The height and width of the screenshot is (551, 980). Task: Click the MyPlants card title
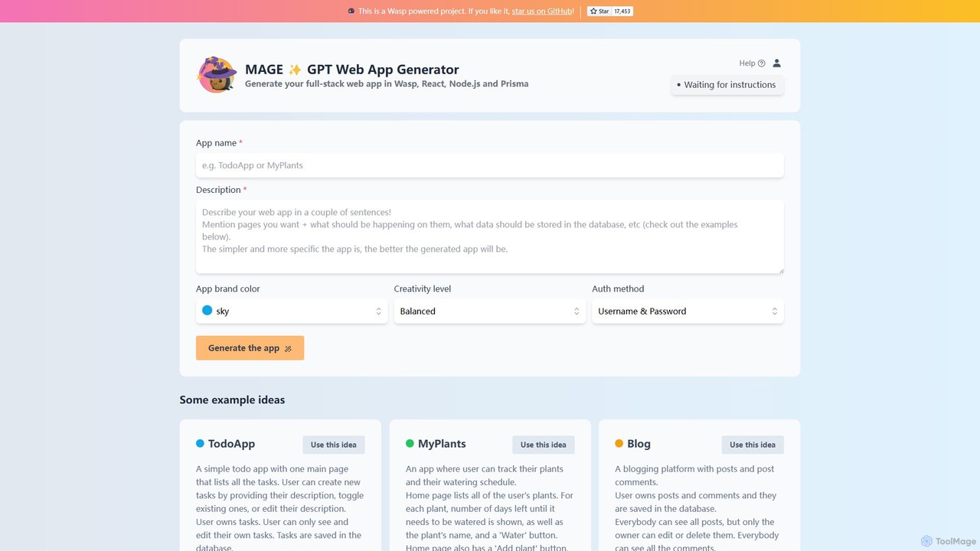tap(442, 444)
